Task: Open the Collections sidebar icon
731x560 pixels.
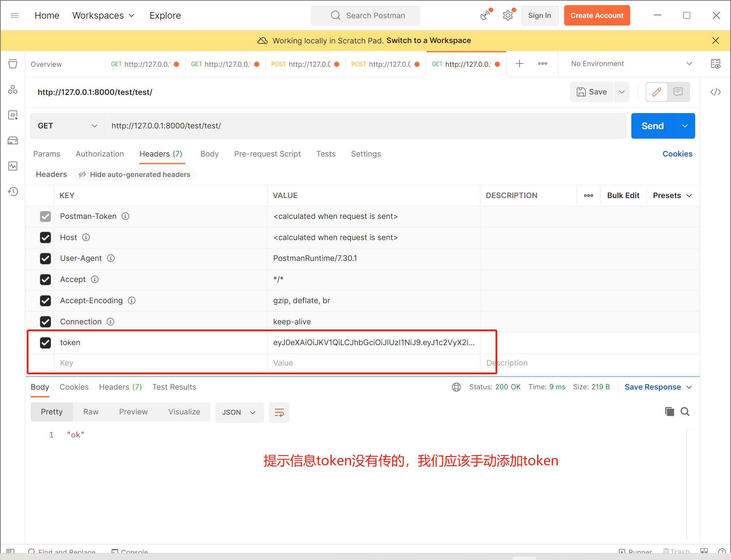Action: coord(13,64)
